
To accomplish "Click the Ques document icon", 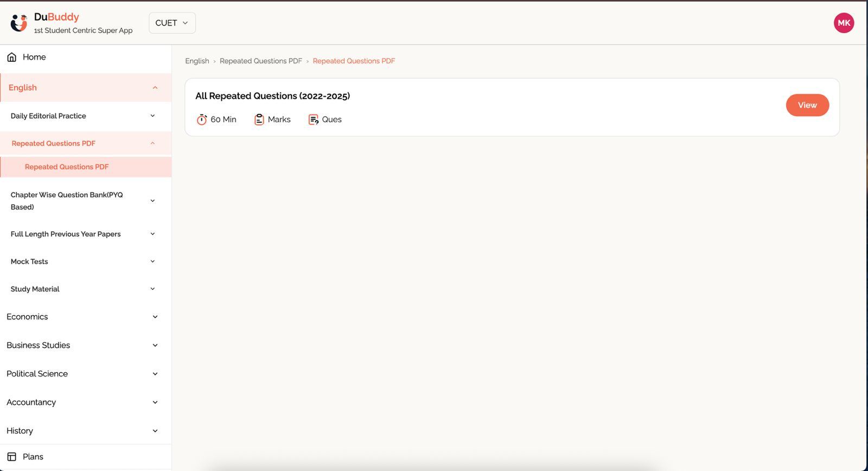I will [x=314, y=119].
